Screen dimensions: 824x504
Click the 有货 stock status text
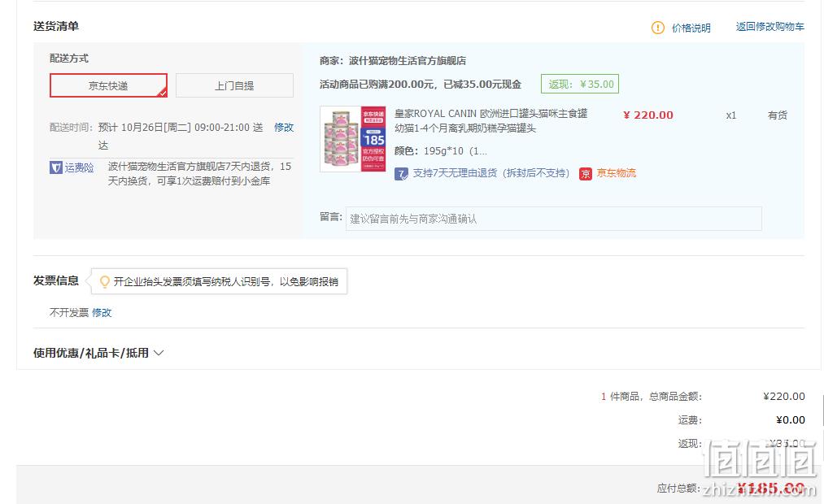pos(778,115)
